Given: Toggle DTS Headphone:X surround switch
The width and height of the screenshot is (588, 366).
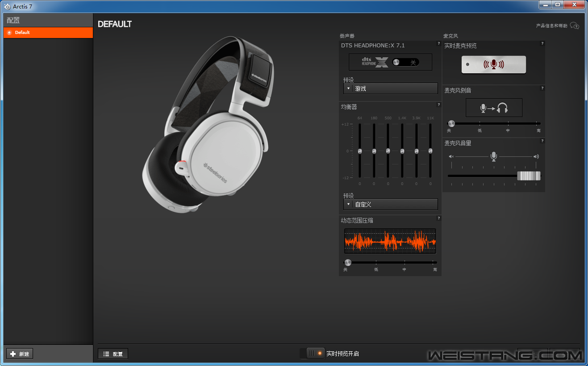Looking at the screenshot, I should click(x=405, y=63).
